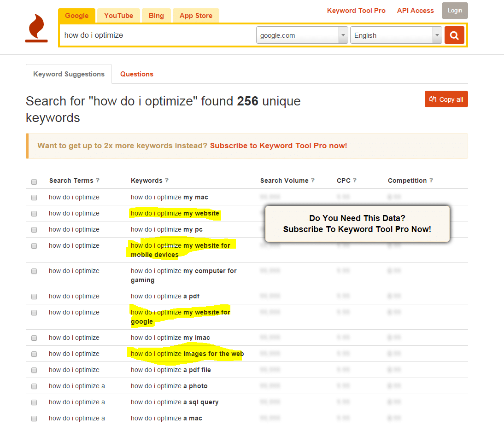This screenshot has width=504, height=425.
Task: Click keyword 'how do i optimize my pc'
Action: pyautogui.click(x=166, y=229)
